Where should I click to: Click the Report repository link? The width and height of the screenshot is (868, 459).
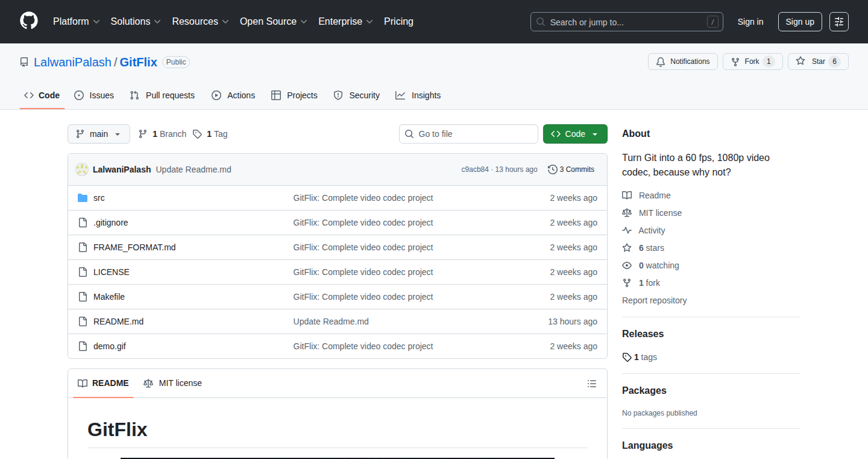pos(655,300)
